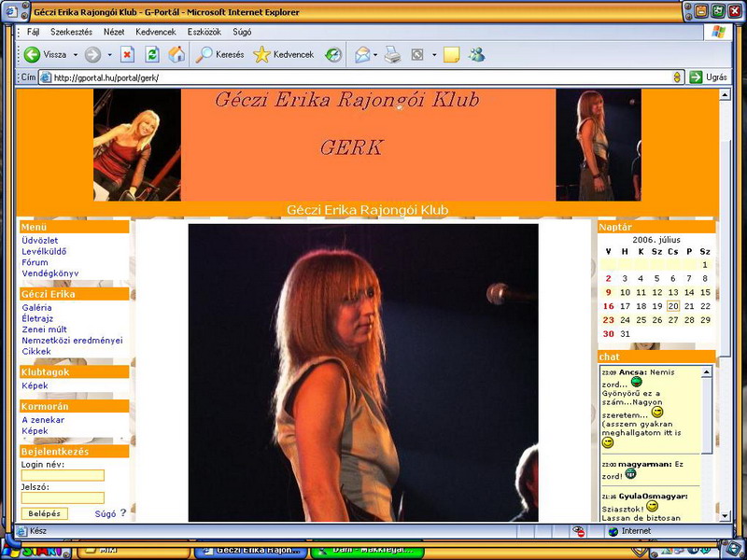Click the Vendégkönyv link in Menü
The height and width of the screenshot is (560, 747).
49,273
